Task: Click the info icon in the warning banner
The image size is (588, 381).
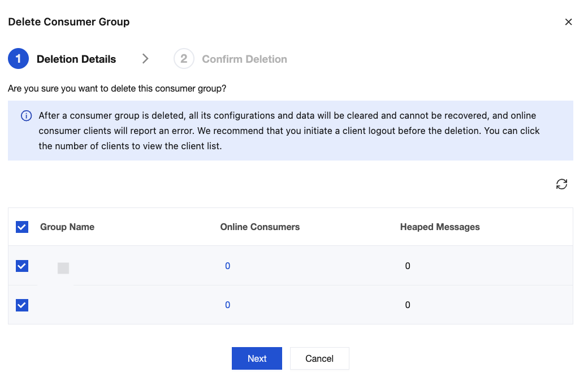Action: point(26,116)
